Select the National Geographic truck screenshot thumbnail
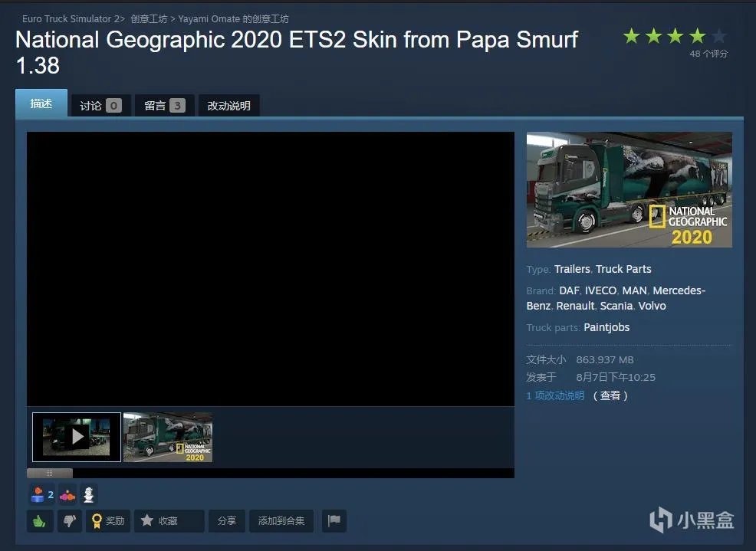This screenshot has height=551, width=756. (168, 437)
